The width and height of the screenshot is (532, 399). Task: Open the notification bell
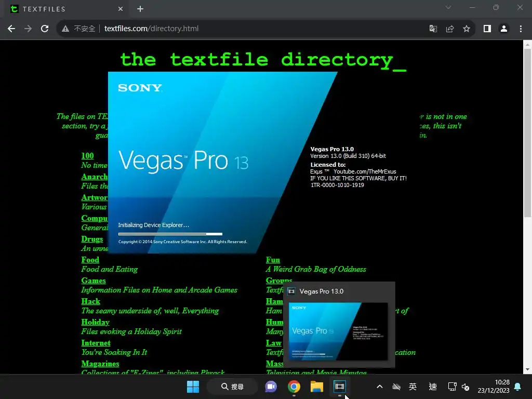(x=518, y=387)
